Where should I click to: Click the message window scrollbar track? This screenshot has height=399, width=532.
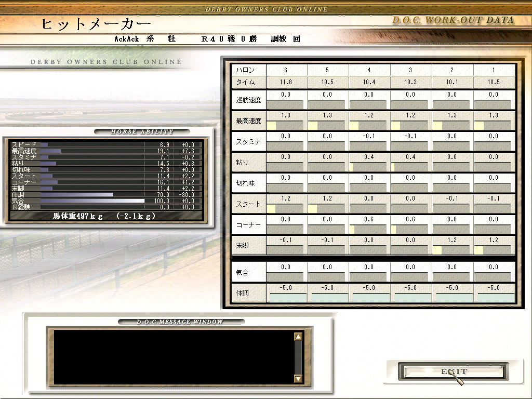click(298, 357)
